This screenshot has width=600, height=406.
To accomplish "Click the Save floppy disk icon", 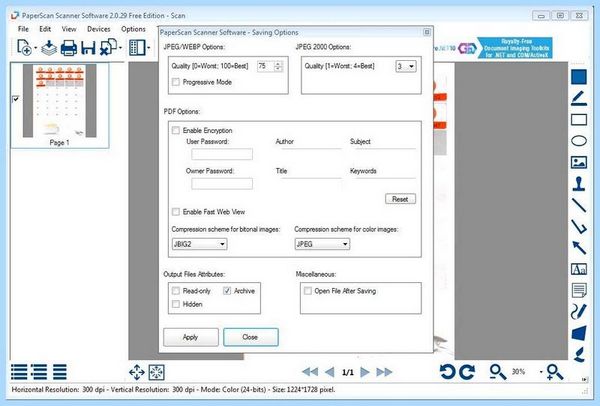I will click(88, 48).
